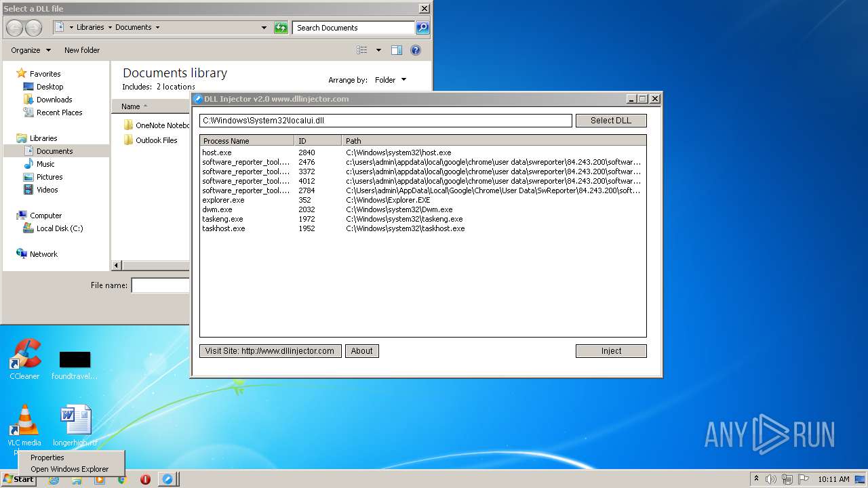Open Recent Places in navigation pane
This screenshot has width=868, height=488.
tap(59, 113)
